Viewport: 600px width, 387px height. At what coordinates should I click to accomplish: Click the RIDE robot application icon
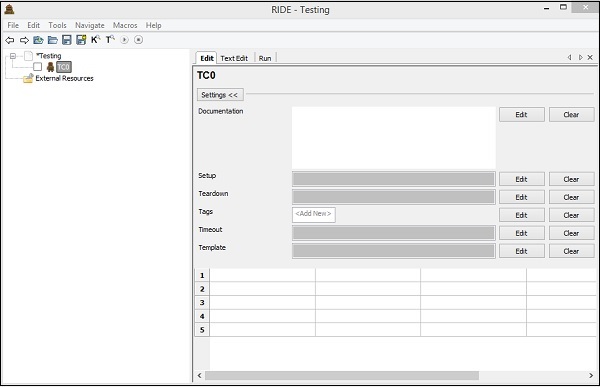pyautogui.click(x=9, y=9)
